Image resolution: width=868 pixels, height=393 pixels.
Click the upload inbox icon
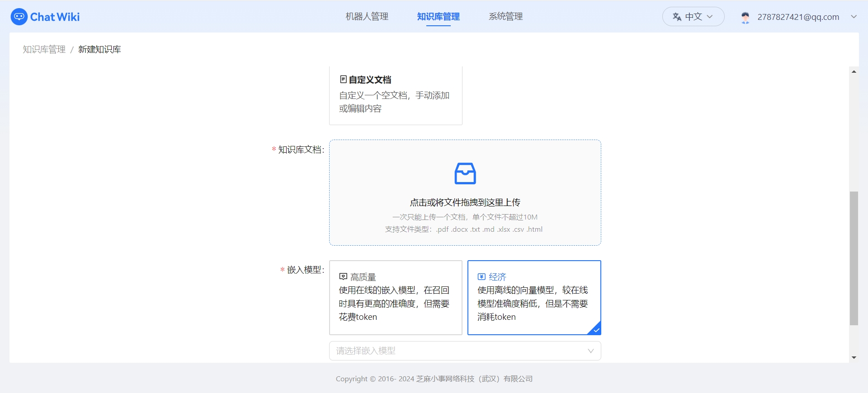tap(465, 173)
